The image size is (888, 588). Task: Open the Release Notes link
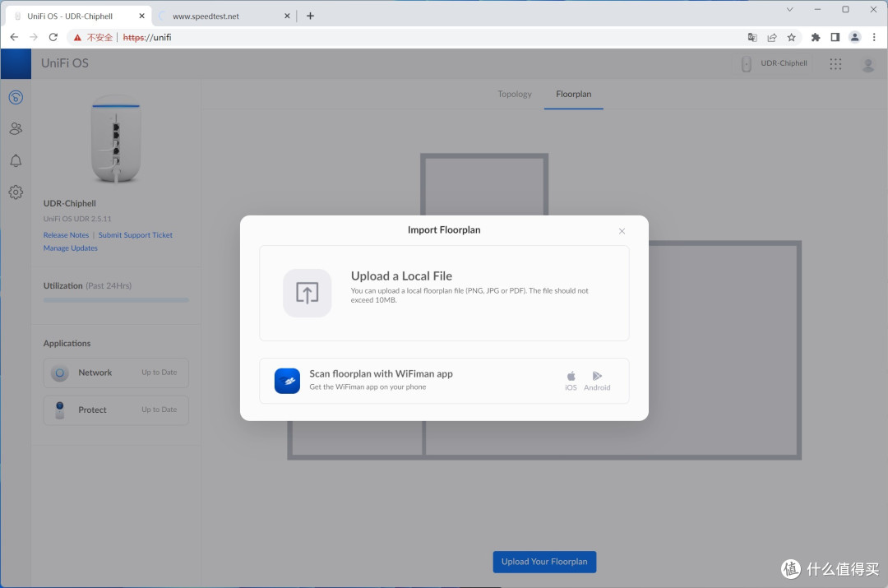pos(66,234)
